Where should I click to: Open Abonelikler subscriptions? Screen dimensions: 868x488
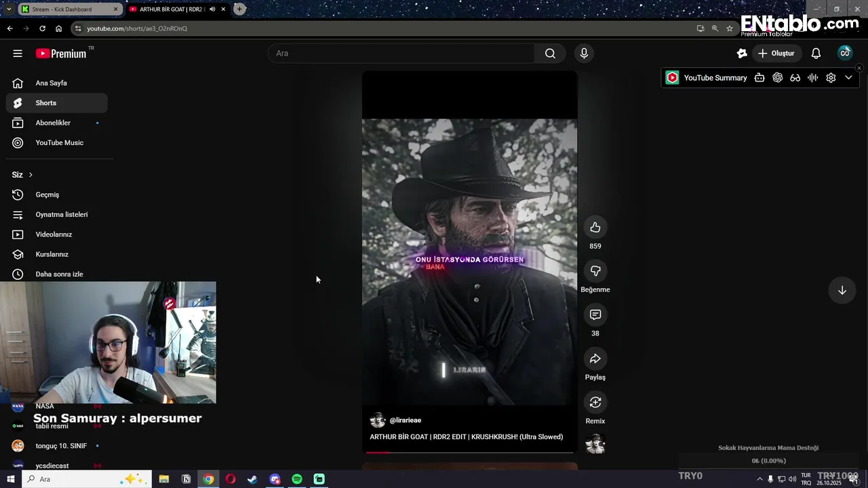[57, 123]
